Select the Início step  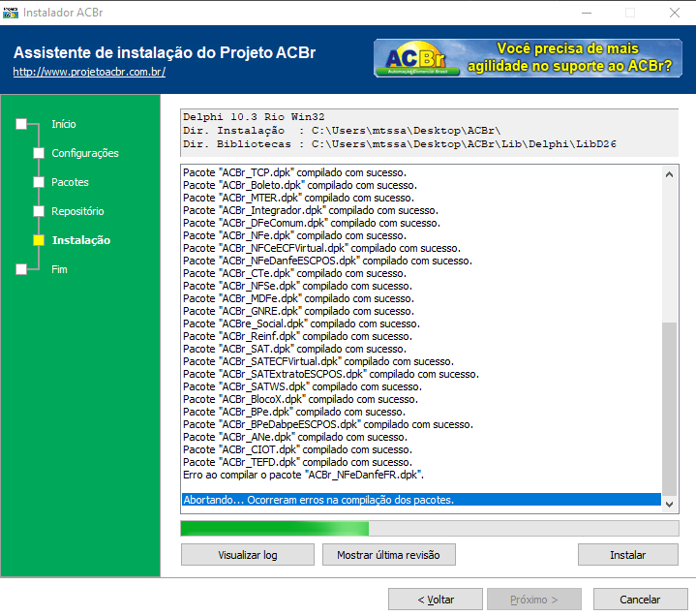click(x=64, y=124)
